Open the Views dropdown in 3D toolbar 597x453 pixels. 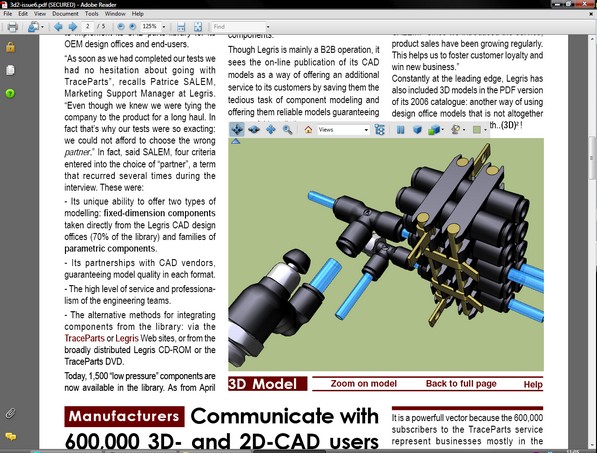343,129
